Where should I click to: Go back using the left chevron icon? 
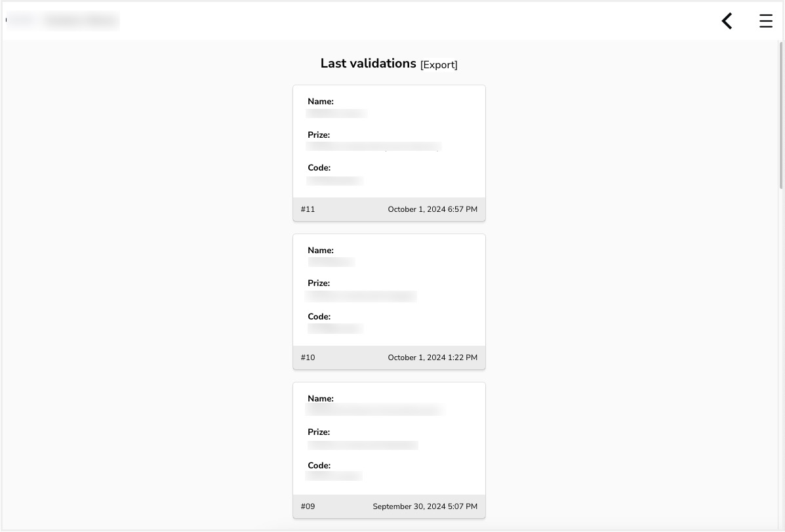click(727, 21)
